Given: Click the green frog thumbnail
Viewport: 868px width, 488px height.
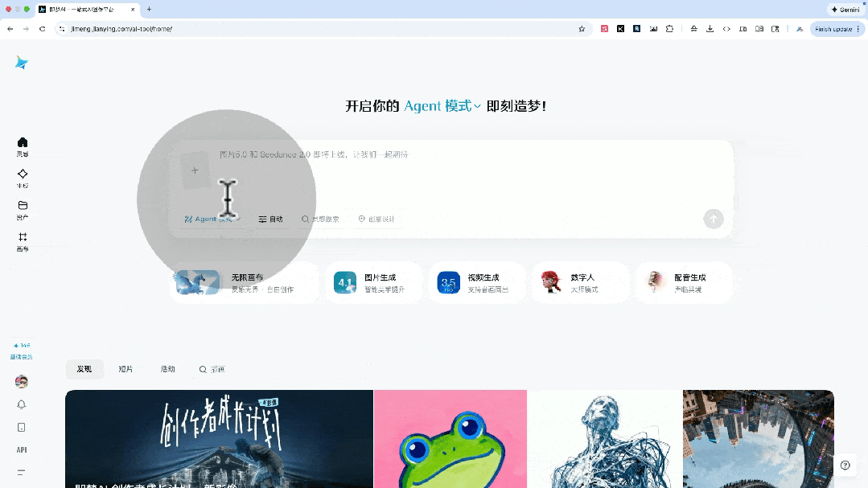Looking at the screenshot, I should click(x=450, y=441).
